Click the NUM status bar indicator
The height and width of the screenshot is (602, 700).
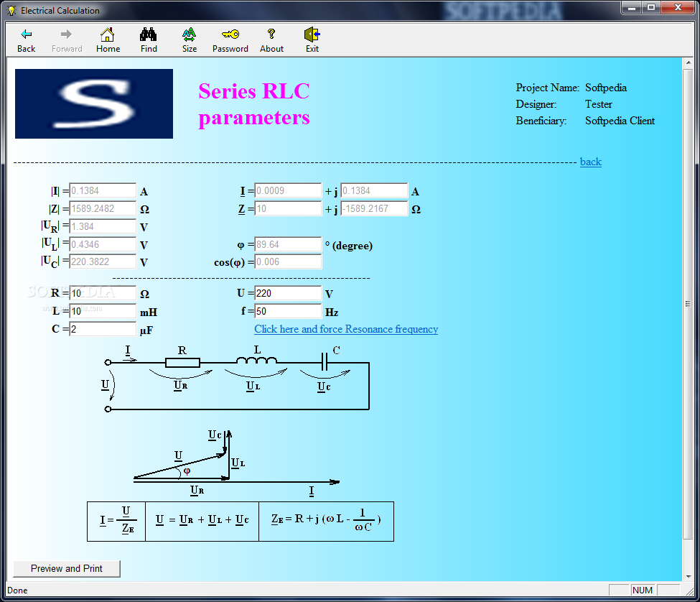pos(643,590)
